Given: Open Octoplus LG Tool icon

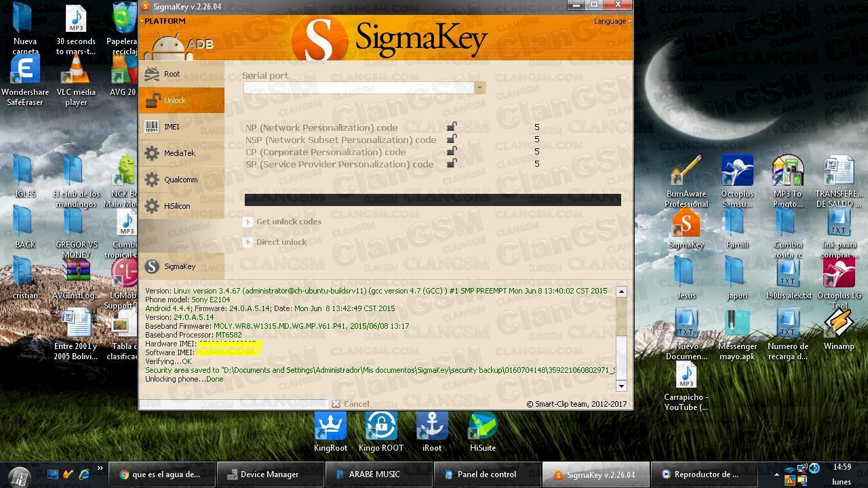Looking at the screenshot, I should click(x=839, y=283).
